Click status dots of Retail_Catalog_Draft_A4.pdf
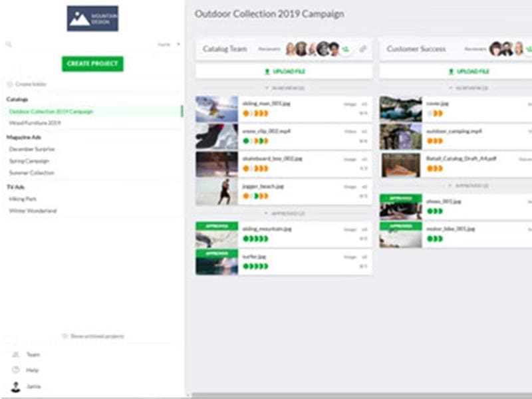Screen dimensions: 532x399 pyautogui.click(x=435, y=169)
